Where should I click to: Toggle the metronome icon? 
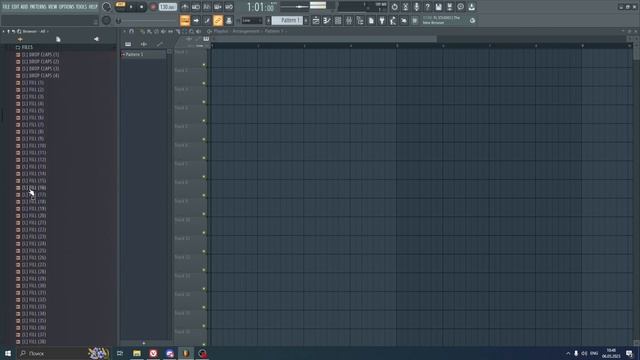(x=185, y=7)
